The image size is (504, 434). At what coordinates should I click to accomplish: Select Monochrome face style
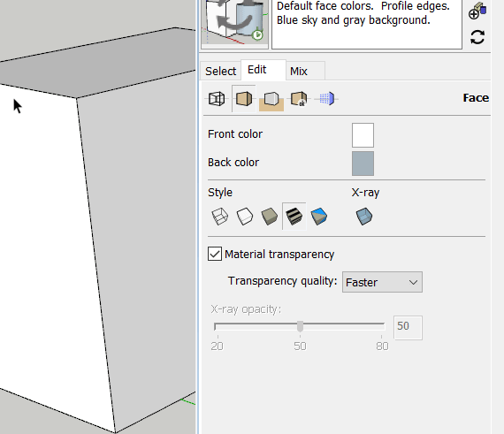319,217
